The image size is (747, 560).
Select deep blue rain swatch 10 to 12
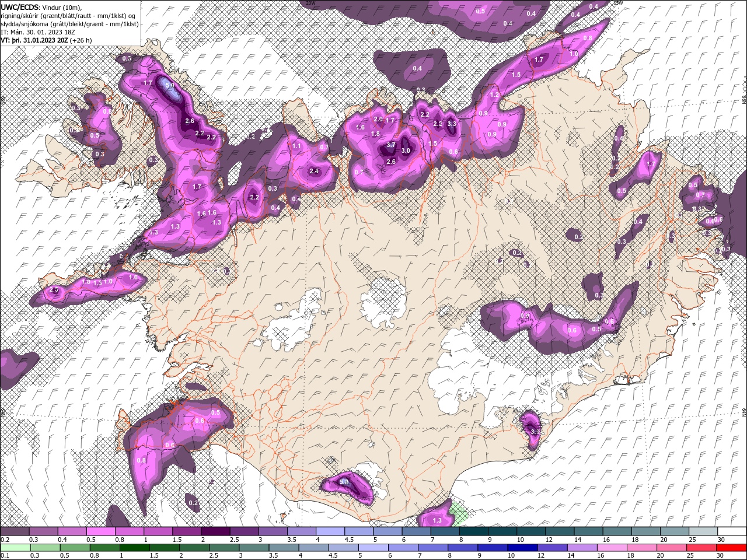tap(522, 548)
